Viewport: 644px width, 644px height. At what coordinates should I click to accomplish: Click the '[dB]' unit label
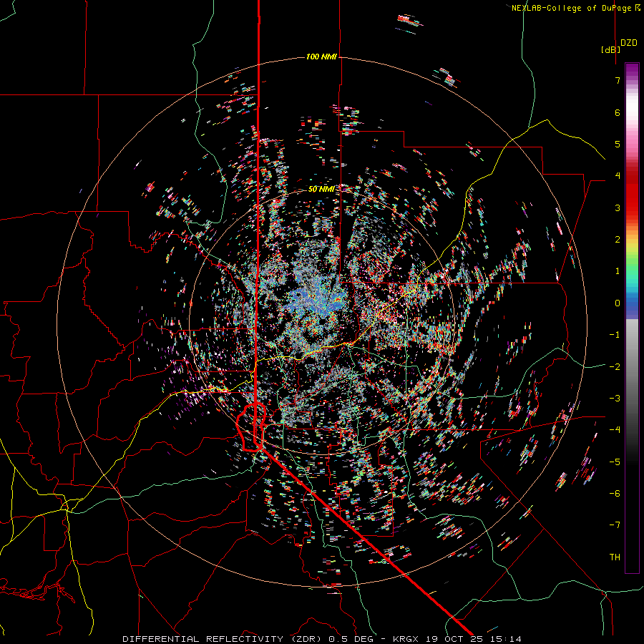[610, 49]
